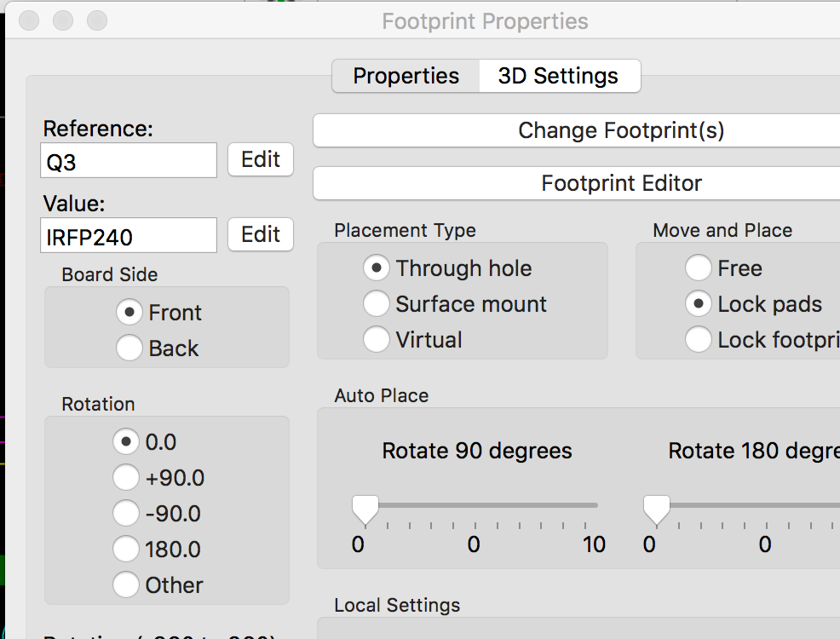Click the Rotate 180 degrees slider handle
The height and width of the screenshot is (639, 840).
[656, 509]
